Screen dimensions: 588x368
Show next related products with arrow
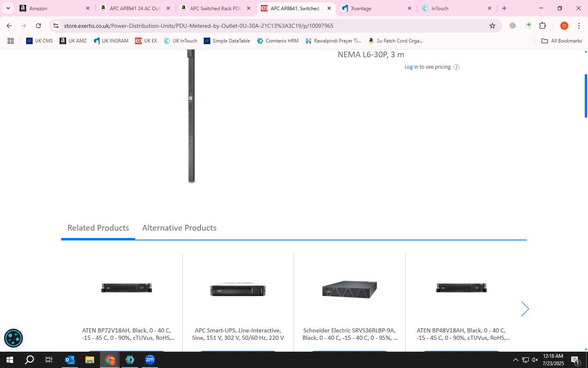tap(525, 309)
